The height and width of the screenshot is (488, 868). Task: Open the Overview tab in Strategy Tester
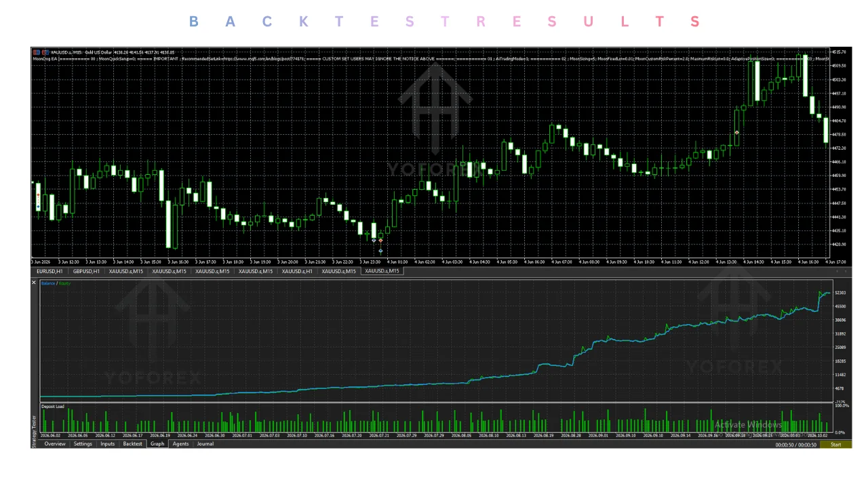(x=55, y=444)
